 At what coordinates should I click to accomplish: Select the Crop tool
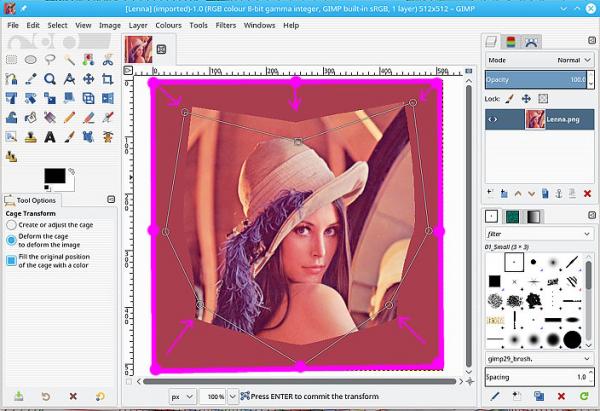pos(108,79)
